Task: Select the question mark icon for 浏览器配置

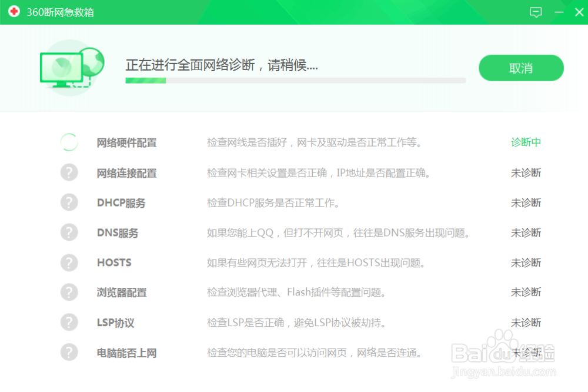Action: click(69, 293)
